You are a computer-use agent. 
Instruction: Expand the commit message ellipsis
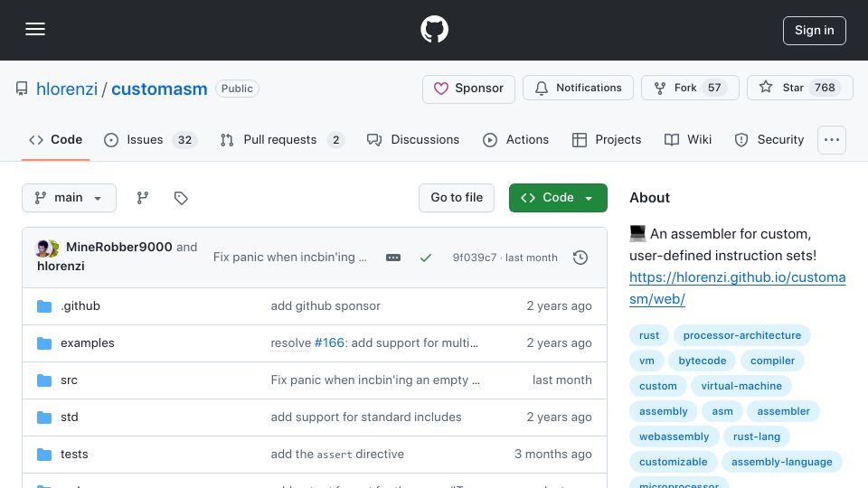pyautogui.click(x=393, y=258)
